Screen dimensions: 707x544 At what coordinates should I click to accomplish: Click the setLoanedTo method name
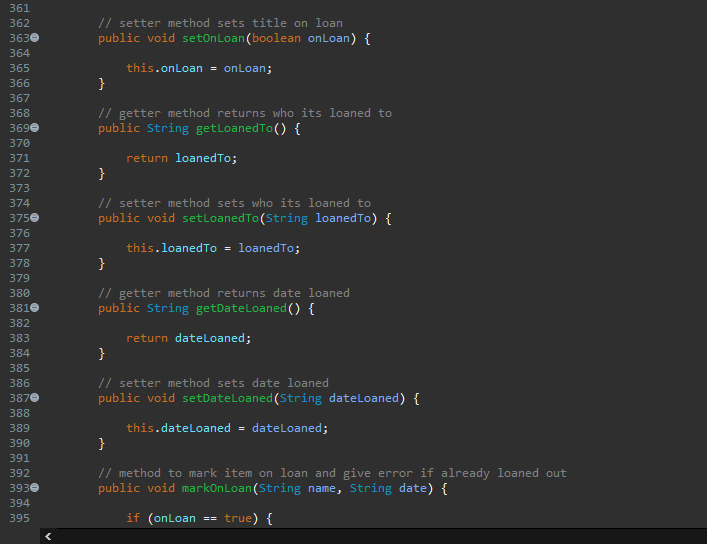(x=220, y=218)
